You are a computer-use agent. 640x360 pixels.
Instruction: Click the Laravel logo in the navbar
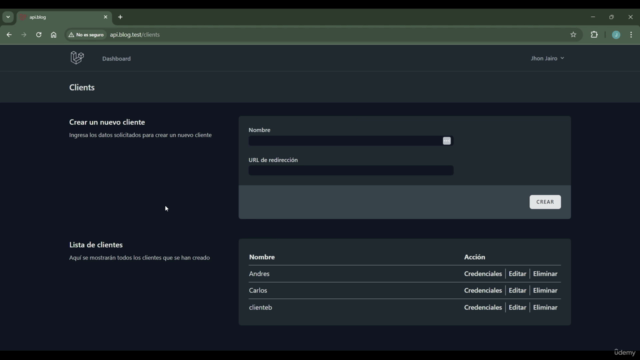coord(77,58)
